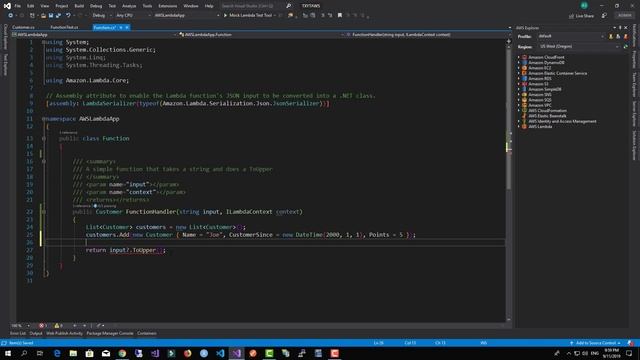Image resolution: width=640 pixels, height=360 pixels.
Task: Click the Live Share button
Action: coord(582,16)
